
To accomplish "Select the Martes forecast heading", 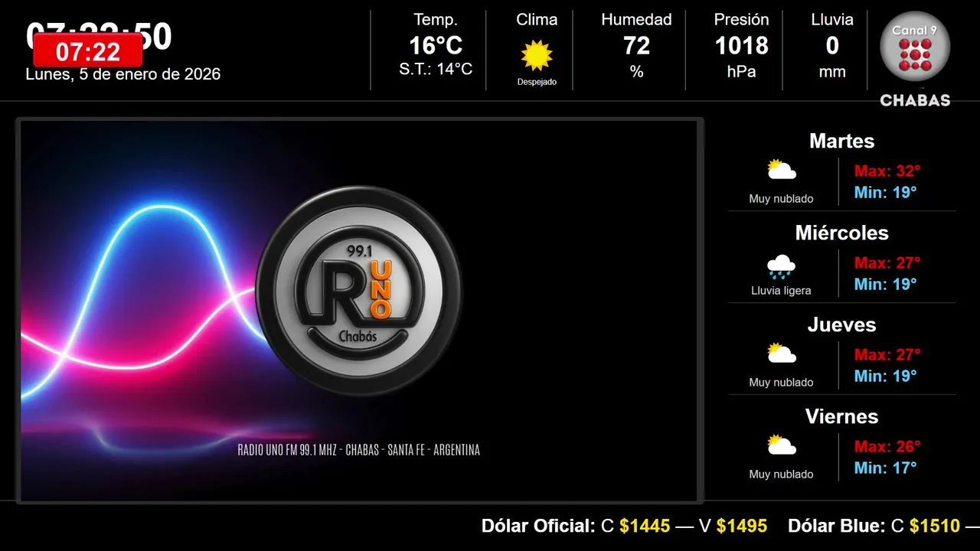I will 841,141.
